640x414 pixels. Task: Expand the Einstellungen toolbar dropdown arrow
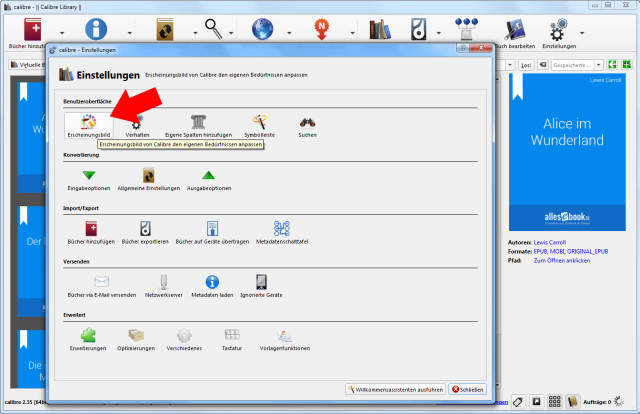581,31
